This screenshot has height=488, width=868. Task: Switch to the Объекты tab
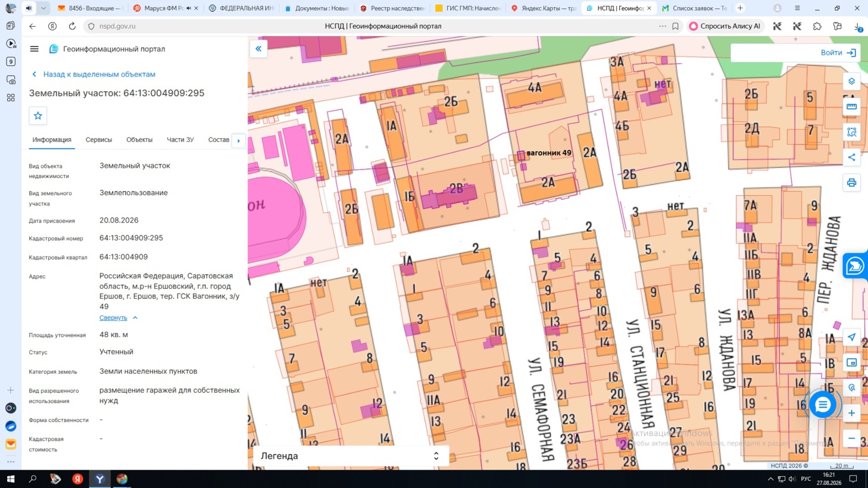pyautogui.click(x=139, y=140)
